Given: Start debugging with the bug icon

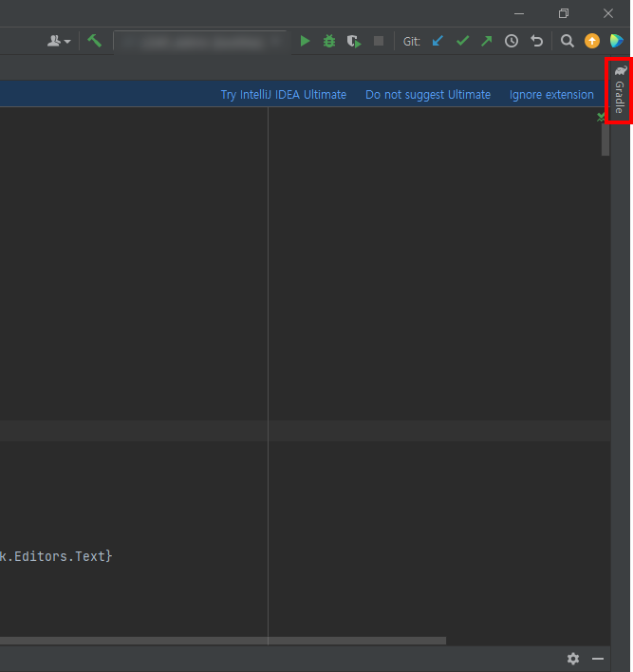Looking at the screenshot, I should pyautogui.click(x=329, y=41).
